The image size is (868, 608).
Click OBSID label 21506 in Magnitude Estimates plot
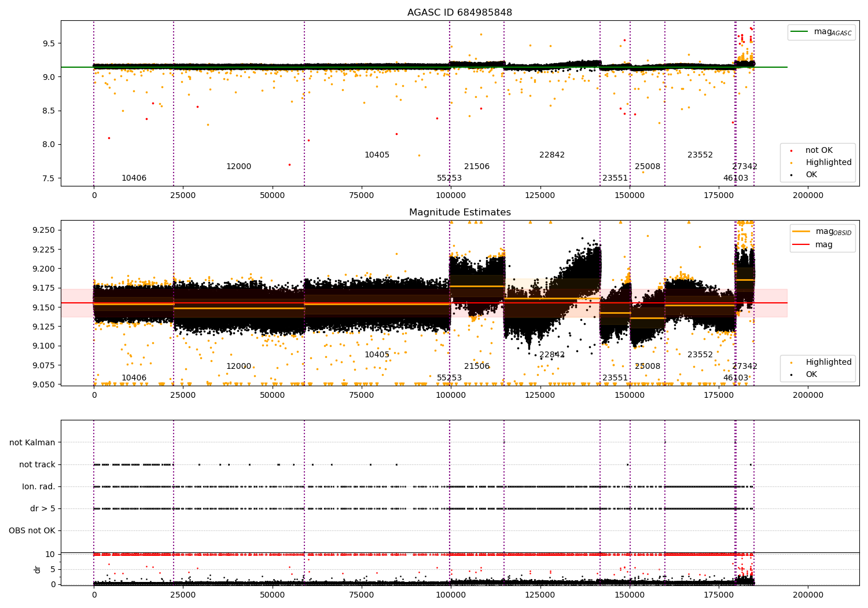tap(477, 367)
